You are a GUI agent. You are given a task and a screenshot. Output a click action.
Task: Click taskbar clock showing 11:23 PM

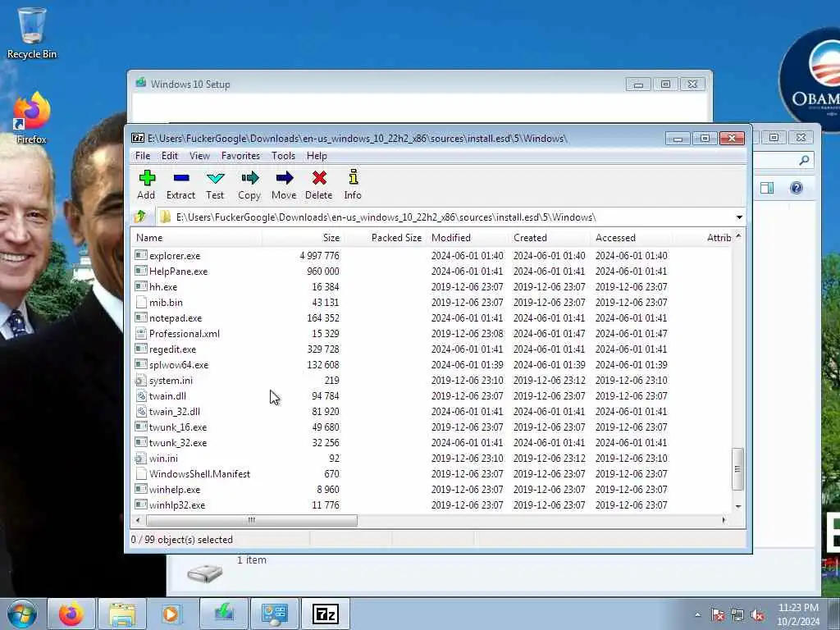[798, 614]
